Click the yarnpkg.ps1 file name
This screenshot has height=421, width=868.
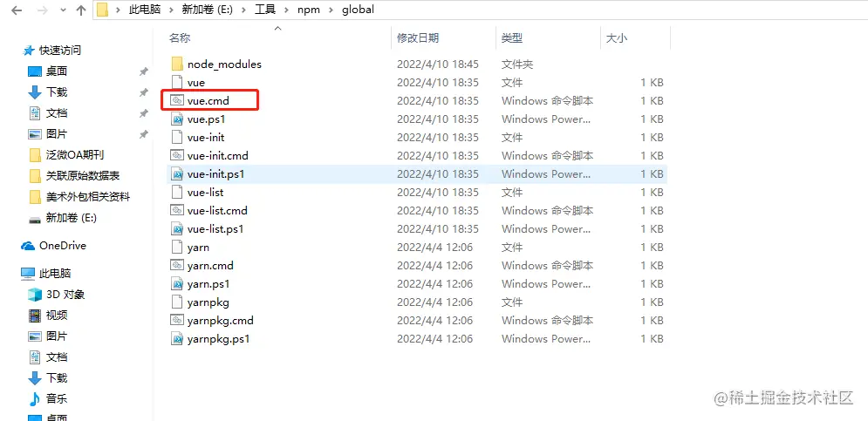pyautogui.click(x=219, y=338)
